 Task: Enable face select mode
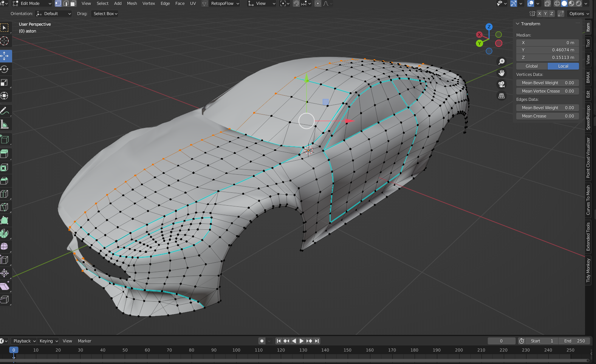[x=73, y=3]
